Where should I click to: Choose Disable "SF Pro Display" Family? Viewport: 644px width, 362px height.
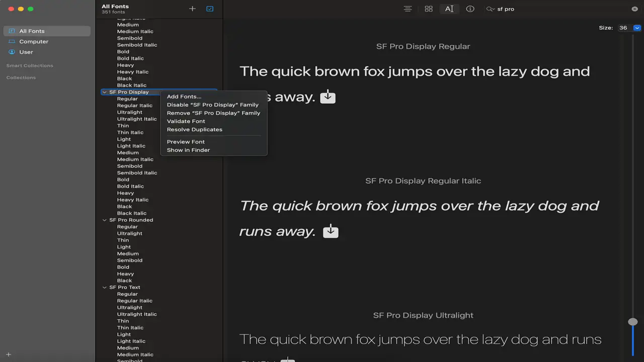213,105
